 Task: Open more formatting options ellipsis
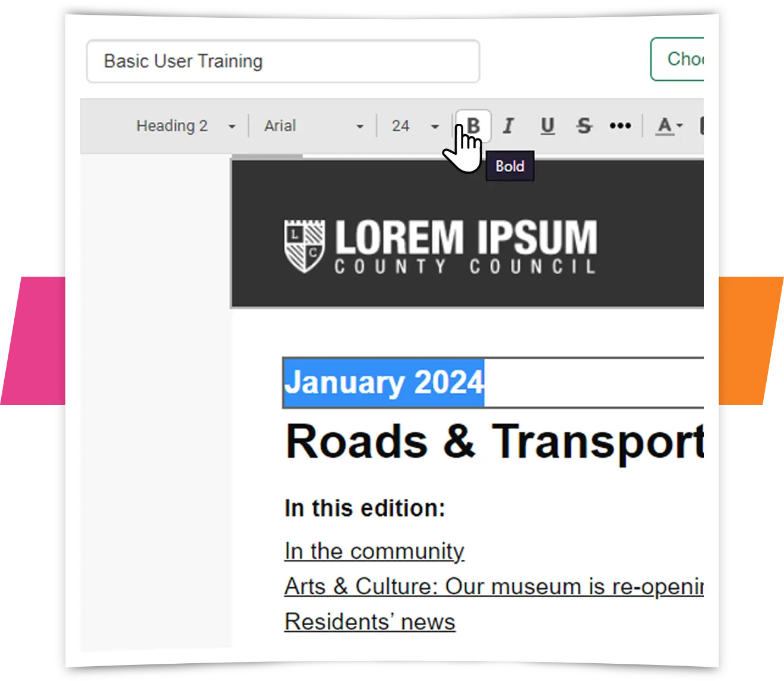620,126
